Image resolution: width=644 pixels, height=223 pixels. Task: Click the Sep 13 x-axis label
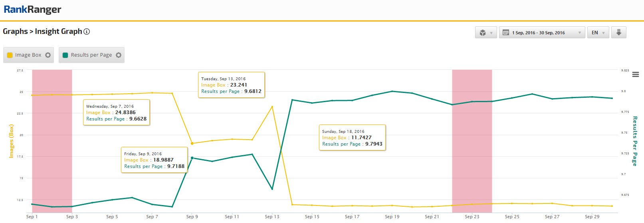point(272,217)
